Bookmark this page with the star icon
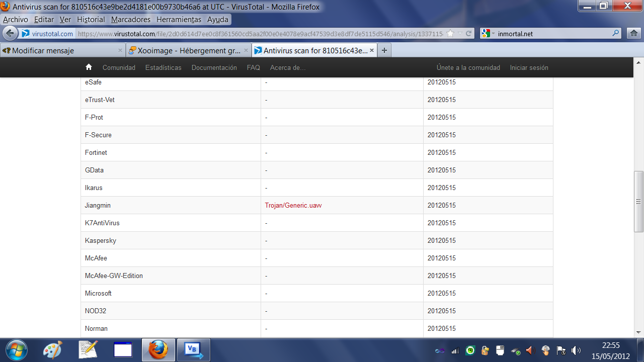Screen dimensions: 644x362 point(450,34)
